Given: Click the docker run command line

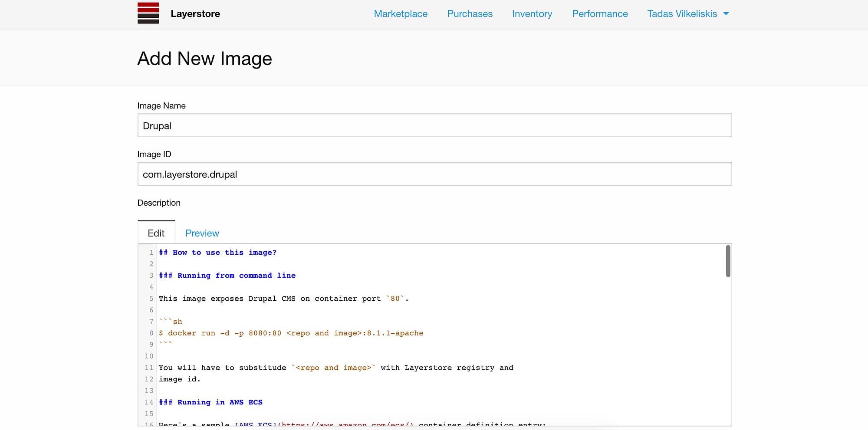Looking at the screenshot, I should [x=291, y=333].
